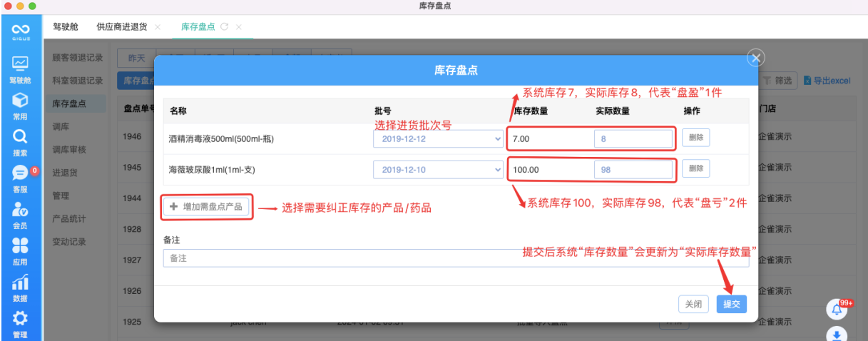Click the 关闭 button in the dialog
The image size is (868, 341).
(x=694, y=304)
